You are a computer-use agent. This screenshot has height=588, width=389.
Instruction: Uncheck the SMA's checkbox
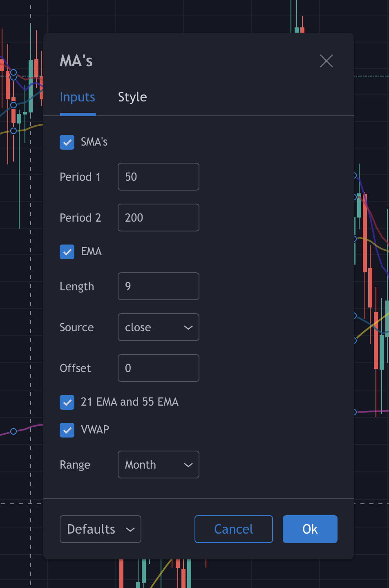67,142
